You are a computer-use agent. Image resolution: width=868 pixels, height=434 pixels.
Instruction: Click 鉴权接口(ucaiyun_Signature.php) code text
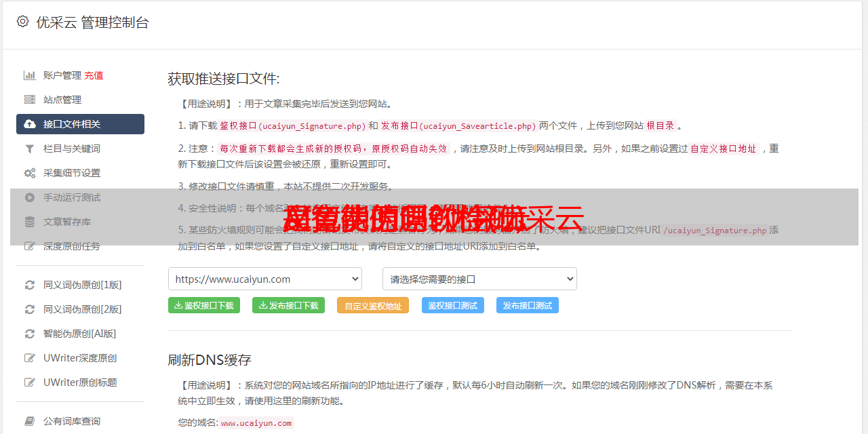(x=293, y=125)
